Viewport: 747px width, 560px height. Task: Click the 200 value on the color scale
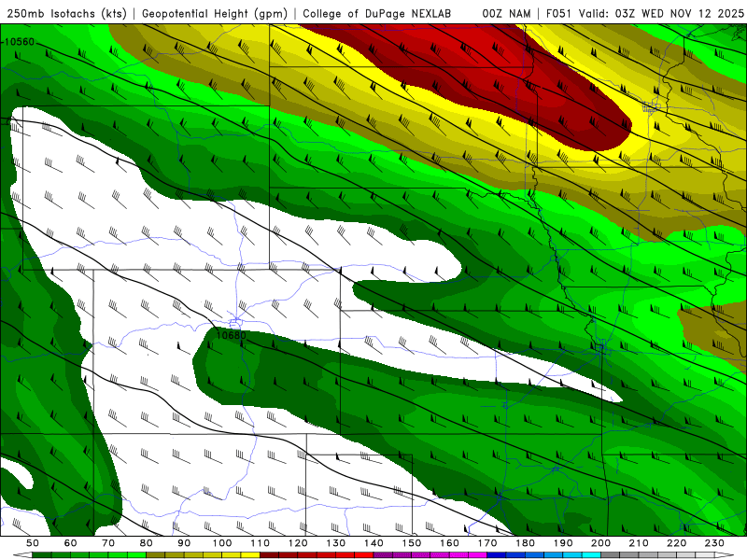(x=600, y=543)
